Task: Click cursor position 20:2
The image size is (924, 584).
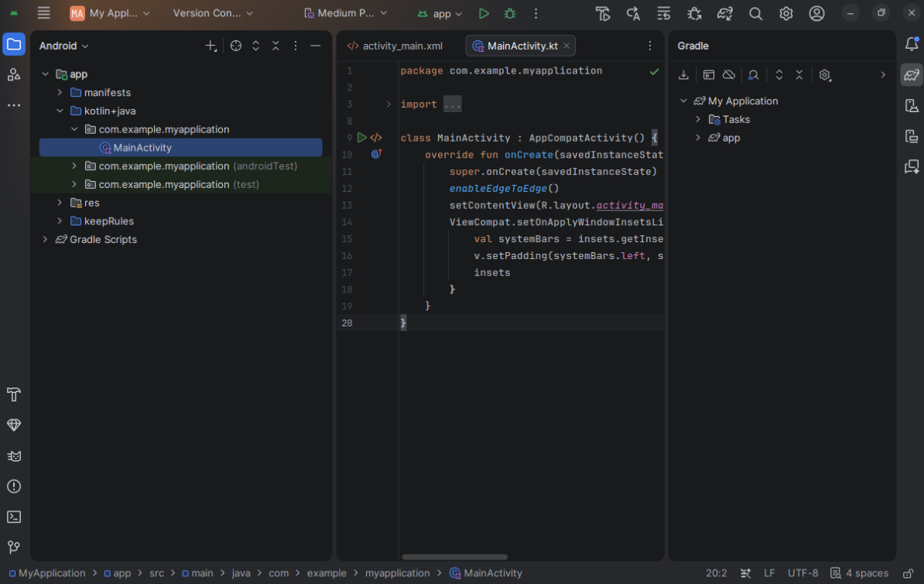Action: (716, 573)
